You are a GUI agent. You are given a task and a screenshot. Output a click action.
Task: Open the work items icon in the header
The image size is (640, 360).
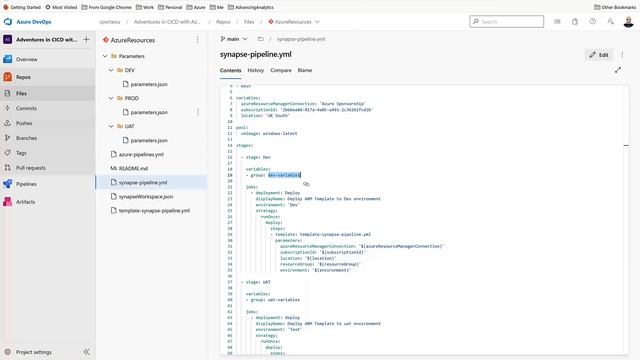click(557, 22)
